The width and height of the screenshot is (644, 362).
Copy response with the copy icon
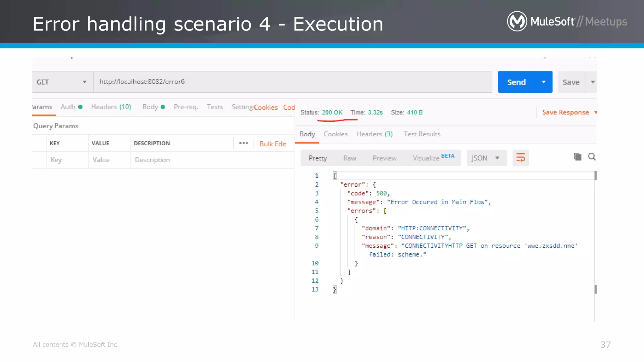(577, 156)
